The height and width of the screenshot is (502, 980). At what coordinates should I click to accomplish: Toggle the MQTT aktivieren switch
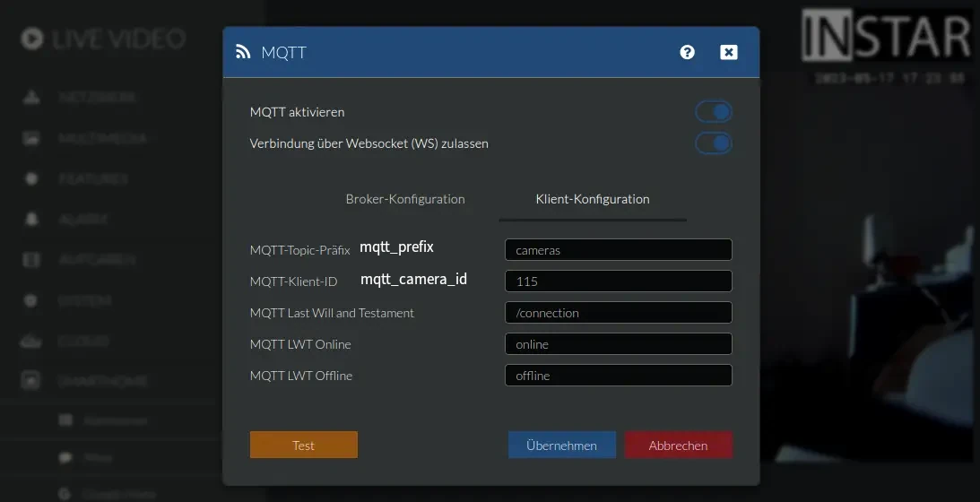point(714,112)
